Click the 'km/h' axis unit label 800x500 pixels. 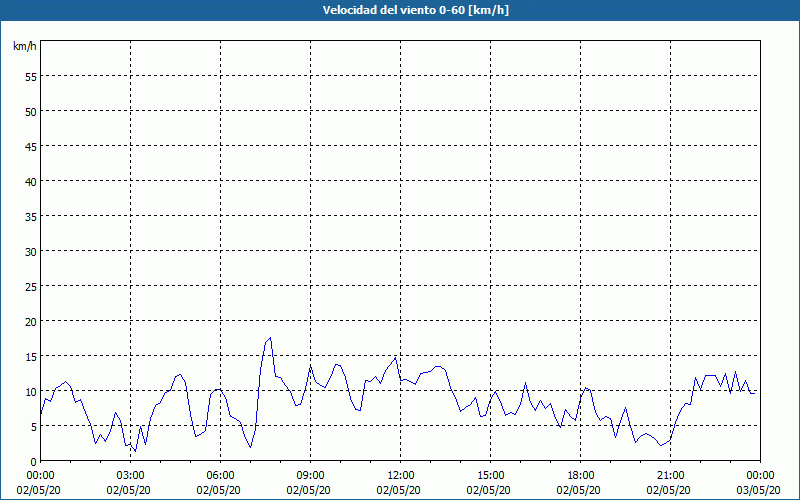coord(24,46)
